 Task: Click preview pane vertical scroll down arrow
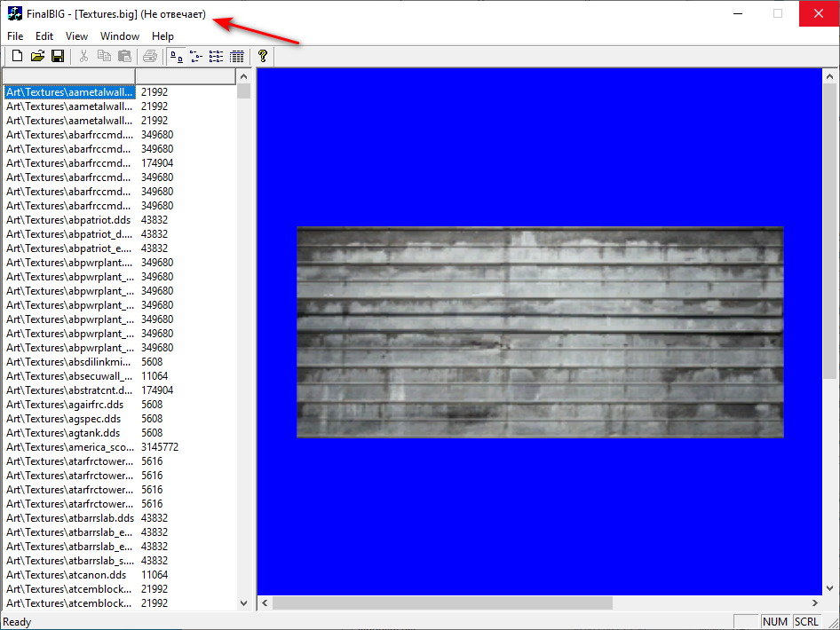click(829, 587)
